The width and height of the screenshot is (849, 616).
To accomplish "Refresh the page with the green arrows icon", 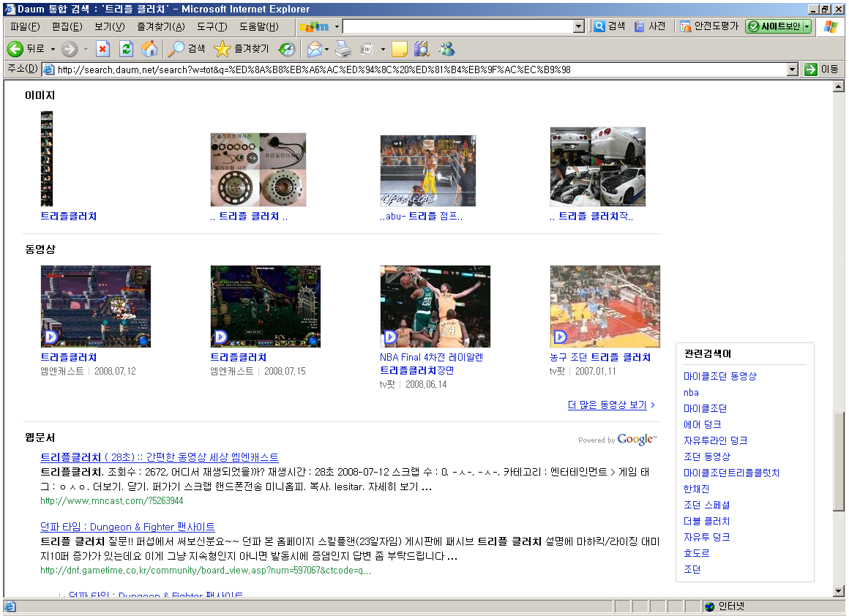I will (x=126, y=49).
